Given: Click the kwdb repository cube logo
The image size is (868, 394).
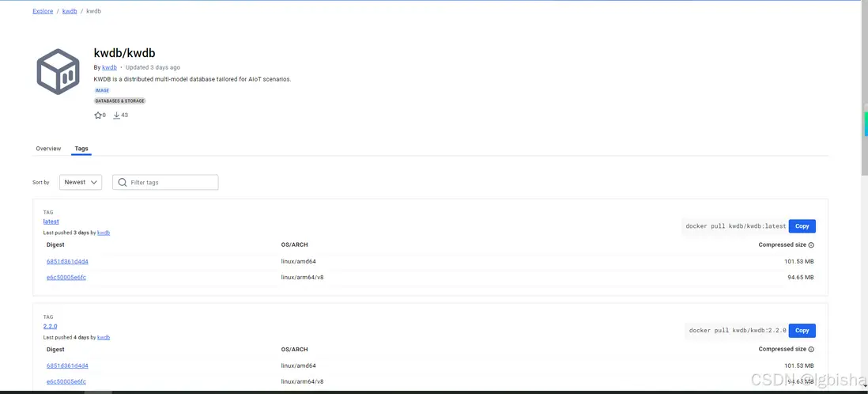Looking at the screenshot, I should pos(58,71).
